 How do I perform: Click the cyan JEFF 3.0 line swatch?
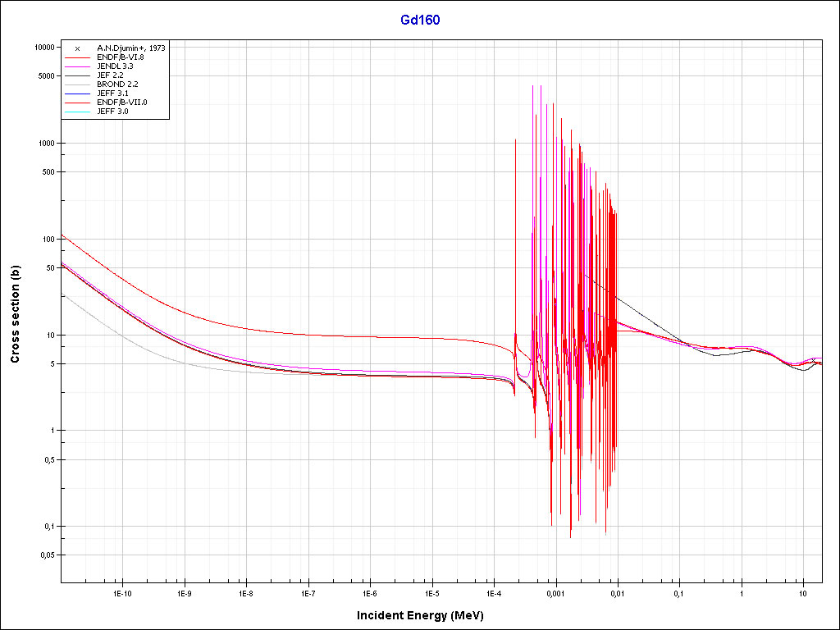[76, 111]
